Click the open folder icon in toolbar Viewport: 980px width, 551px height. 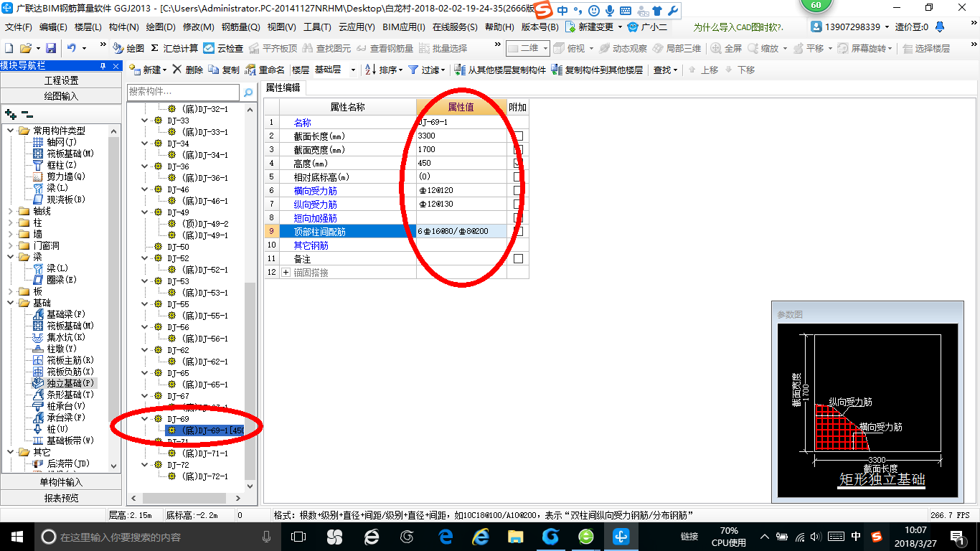pos(25,48)
